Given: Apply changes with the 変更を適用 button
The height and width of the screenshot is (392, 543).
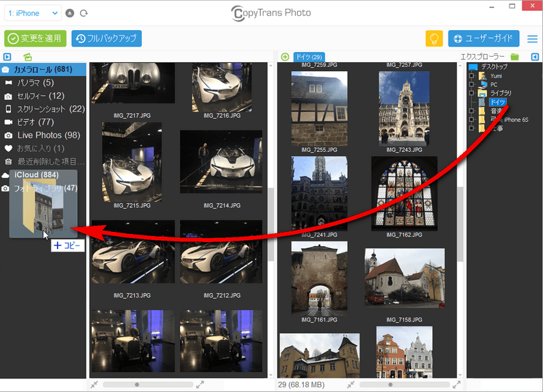Looking at the screenshot, I should (x=36, y=38).
